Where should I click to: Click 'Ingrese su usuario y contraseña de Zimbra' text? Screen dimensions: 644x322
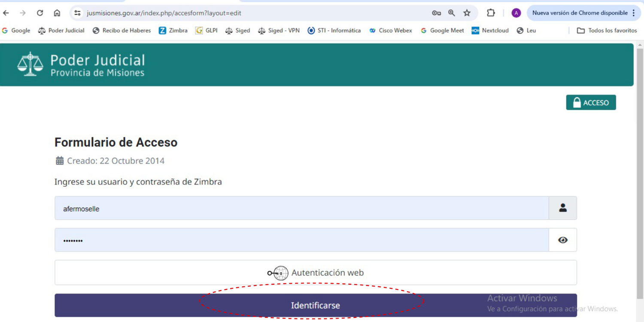coord(138,182)
